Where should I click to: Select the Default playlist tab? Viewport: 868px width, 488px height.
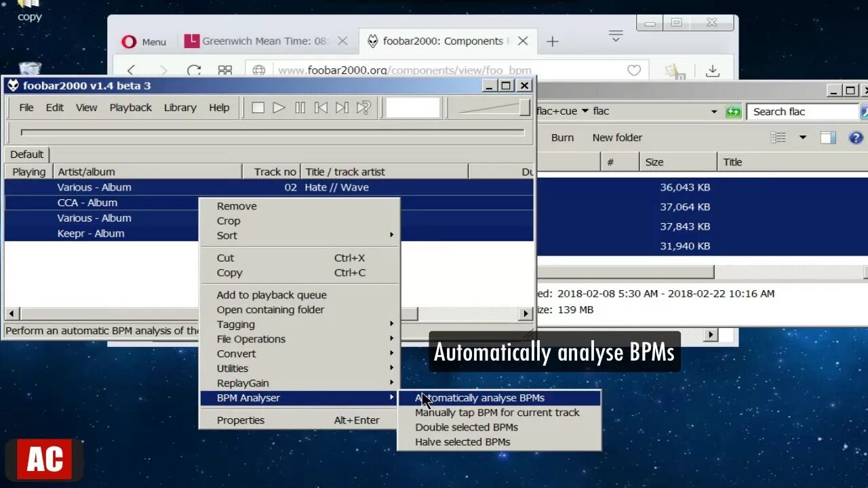pos(26,155)
